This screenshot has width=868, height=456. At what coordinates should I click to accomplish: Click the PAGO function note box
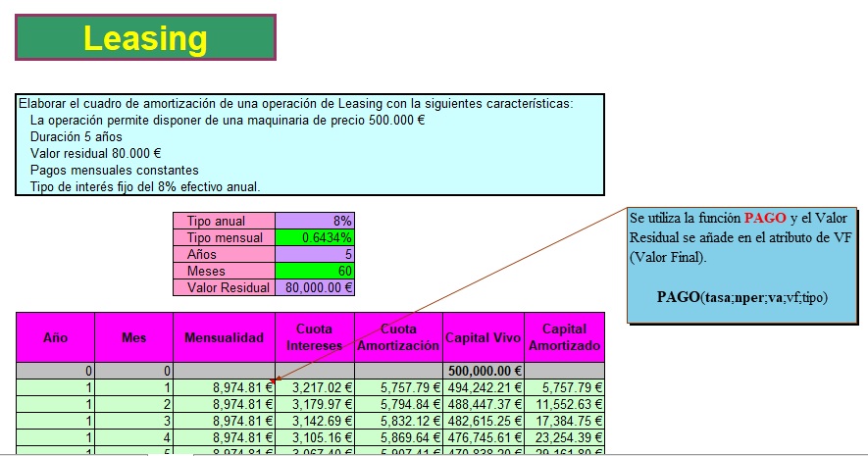tap(741, 265)
